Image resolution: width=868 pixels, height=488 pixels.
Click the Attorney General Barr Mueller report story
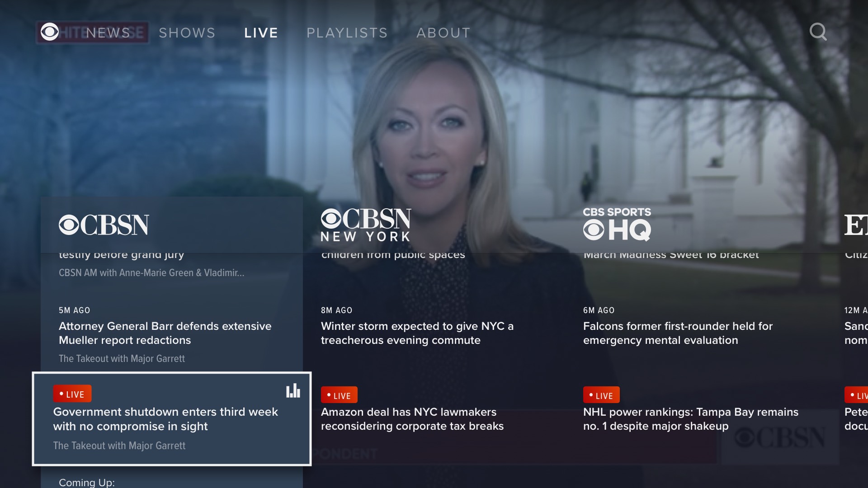(x=165, y=333)
